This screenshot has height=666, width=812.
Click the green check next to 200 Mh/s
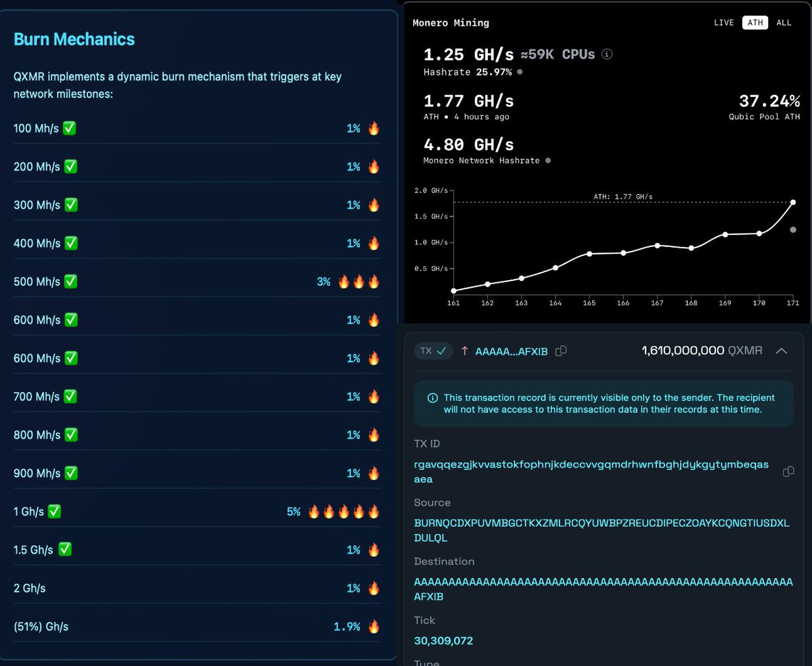click(x=70, y=166)
